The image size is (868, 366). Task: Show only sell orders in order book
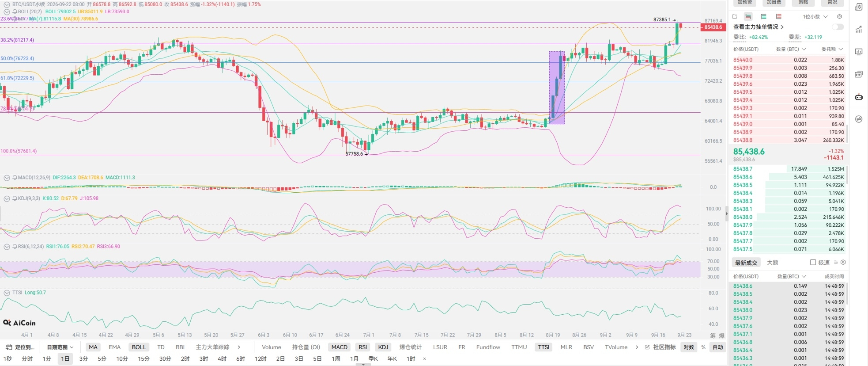tap(779, 16)
